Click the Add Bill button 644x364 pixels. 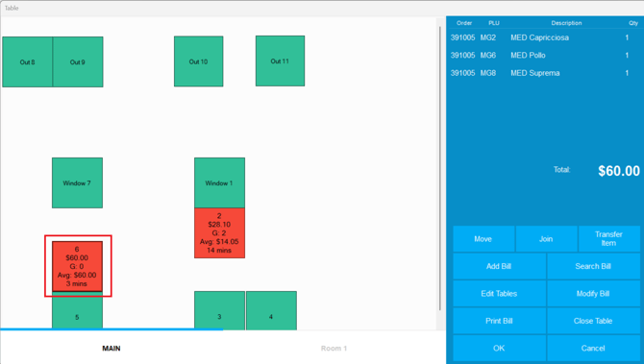(499, 266)
